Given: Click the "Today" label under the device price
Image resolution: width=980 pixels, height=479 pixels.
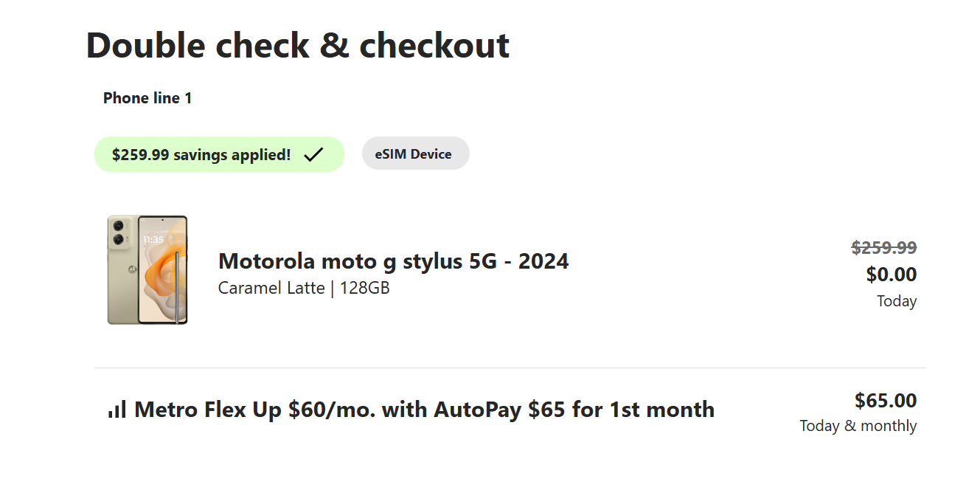Looking at the screenshot, I should point(896,301).
